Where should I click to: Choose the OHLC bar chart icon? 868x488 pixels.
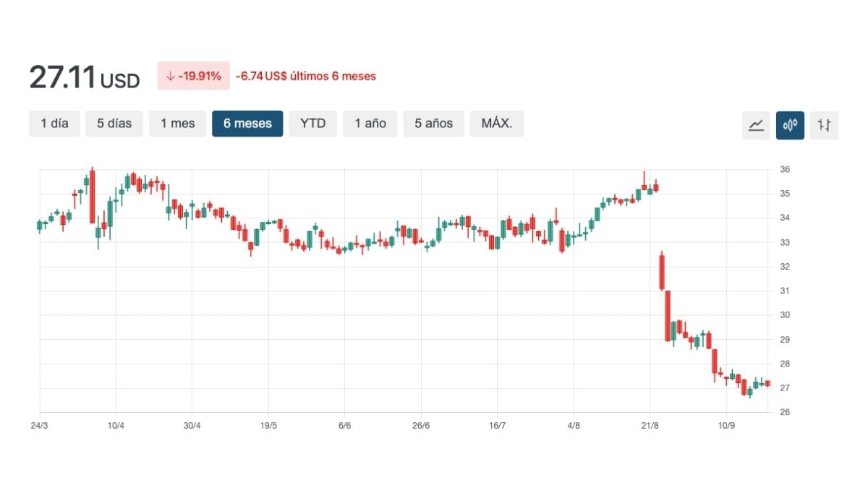[824, 124]
